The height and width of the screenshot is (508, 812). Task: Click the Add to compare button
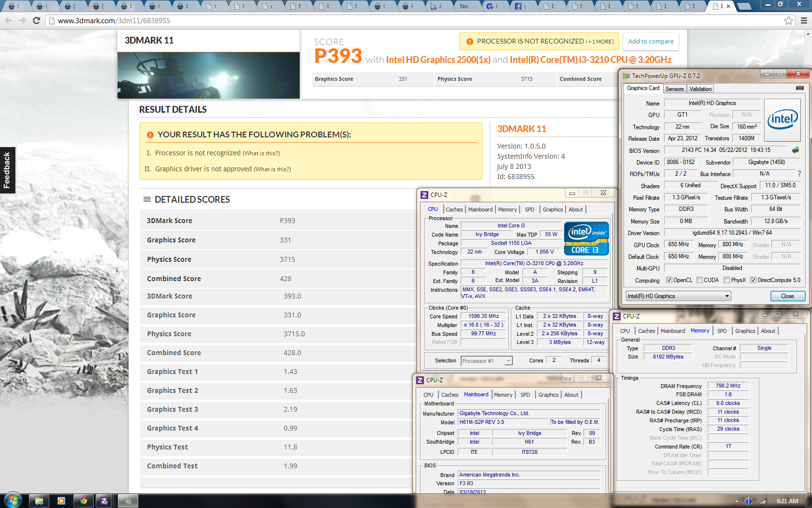pos(651,42)
